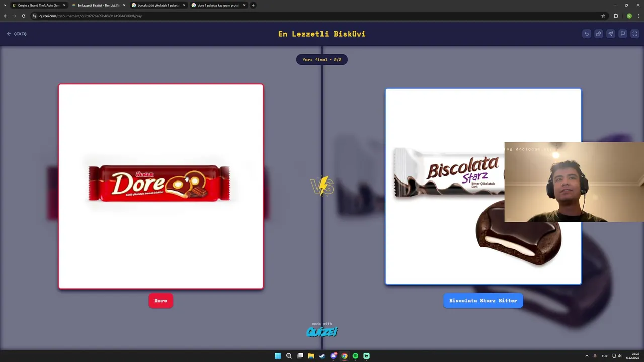Select the Dore biscuit image card
This screenshot has width=644, height=362.
[x=160, y=187]
